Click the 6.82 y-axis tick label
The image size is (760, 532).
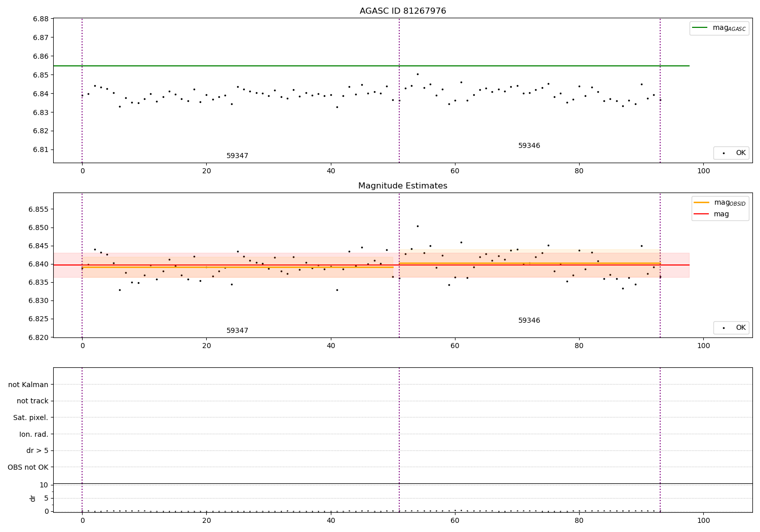pos(41,131)
